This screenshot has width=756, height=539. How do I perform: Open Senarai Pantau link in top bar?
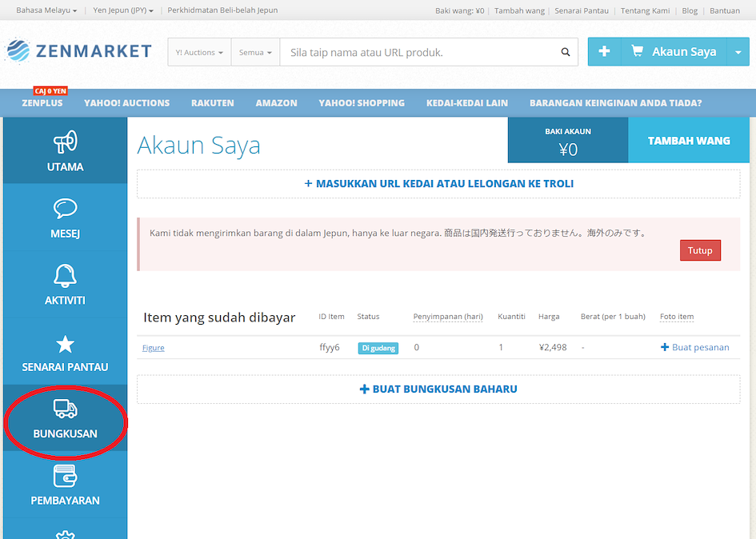582,10
